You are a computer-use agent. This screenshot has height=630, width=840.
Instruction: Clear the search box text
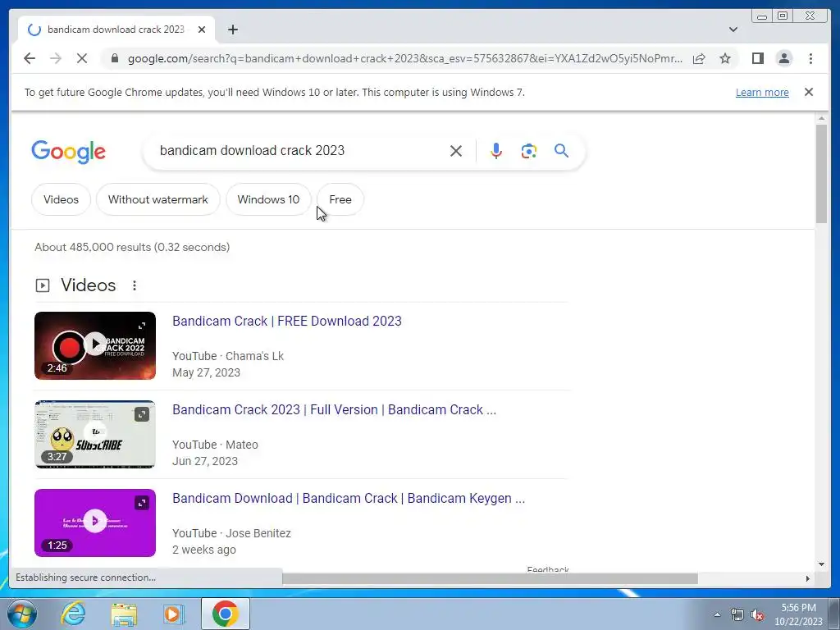tap(456, 151)
